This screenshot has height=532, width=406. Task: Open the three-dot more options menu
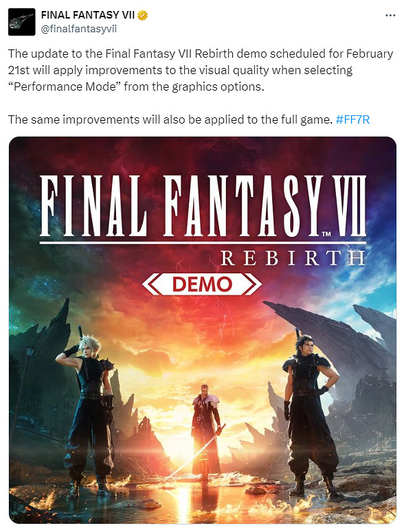(390, 16)
